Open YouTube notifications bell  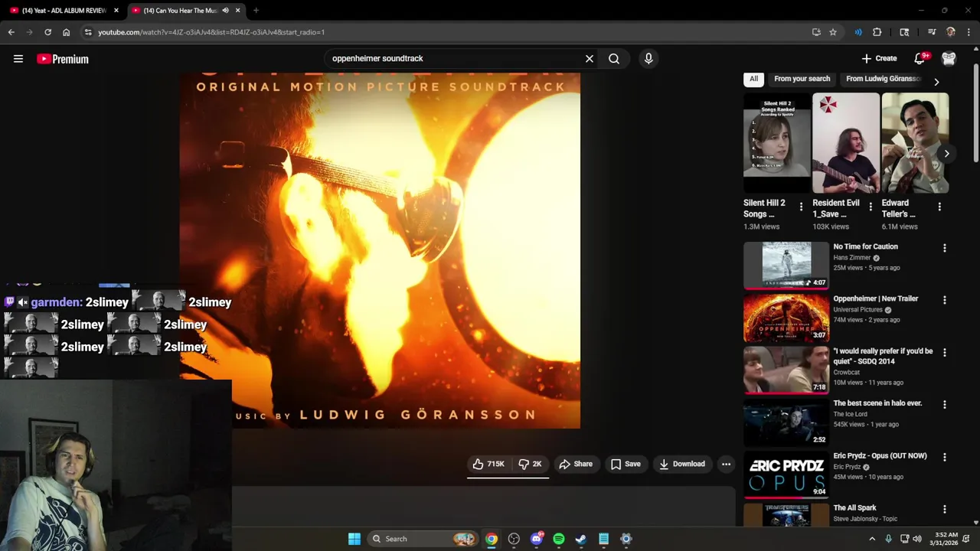(x=920, y=58)
